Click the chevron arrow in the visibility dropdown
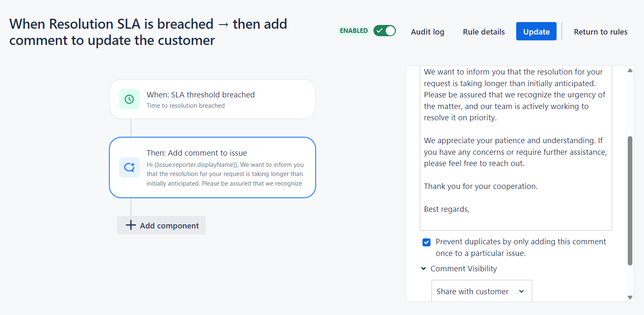 pos(521,291)
